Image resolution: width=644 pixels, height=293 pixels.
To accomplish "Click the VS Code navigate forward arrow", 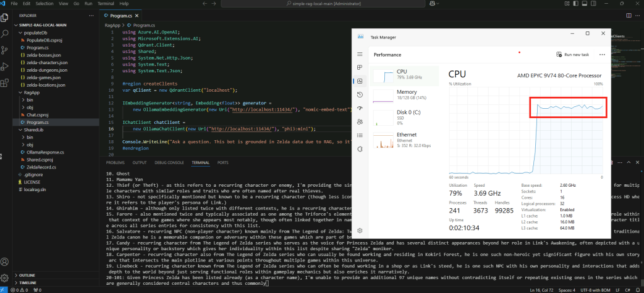I will point(214,3).
